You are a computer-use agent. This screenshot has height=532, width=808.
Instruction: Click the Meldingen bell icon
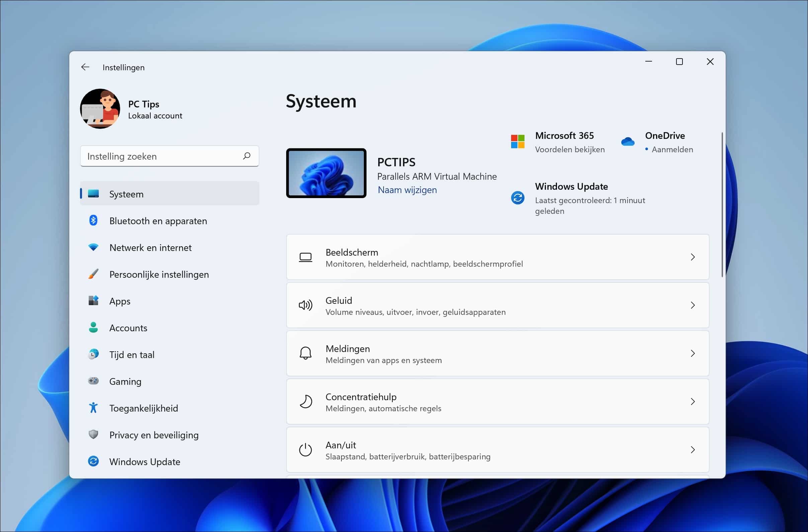coord(305,353)
